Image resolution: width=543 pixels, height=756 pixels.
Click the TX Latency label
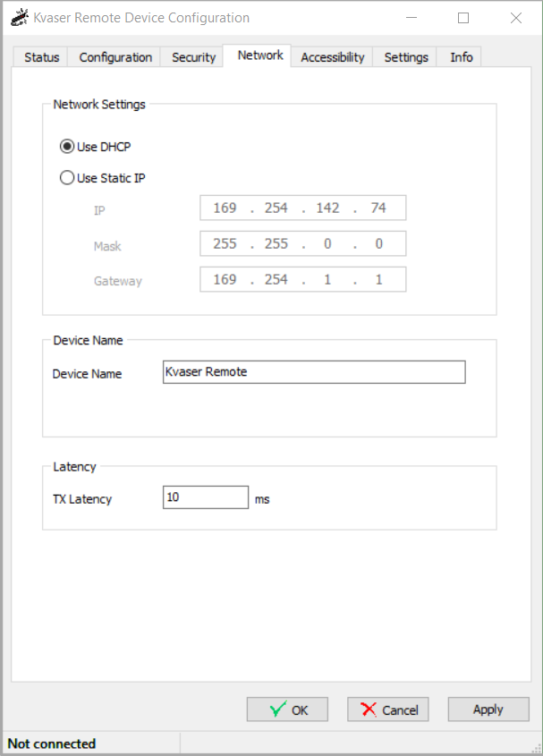(x=82, y=499)
